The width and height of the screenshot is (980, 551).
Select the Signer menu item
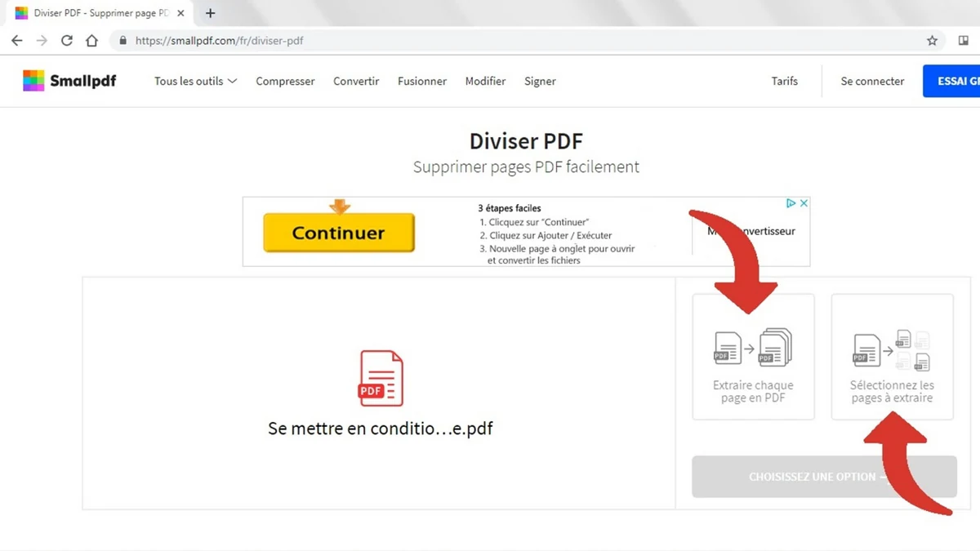(539, 81)
